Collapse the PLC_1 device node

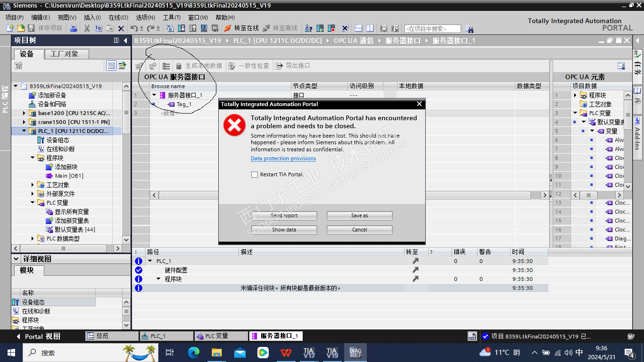coord(24,131)
